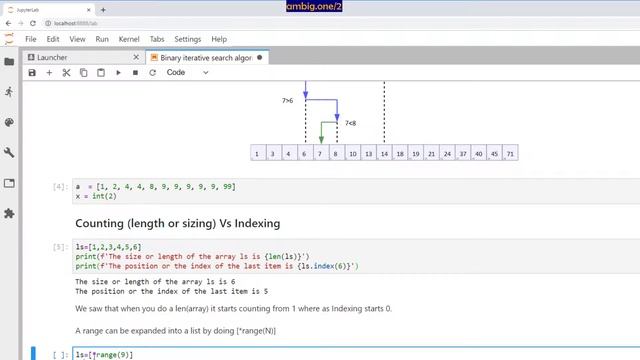Open the View menu
This screenshot has height=360, width=640.
[77, 39]
